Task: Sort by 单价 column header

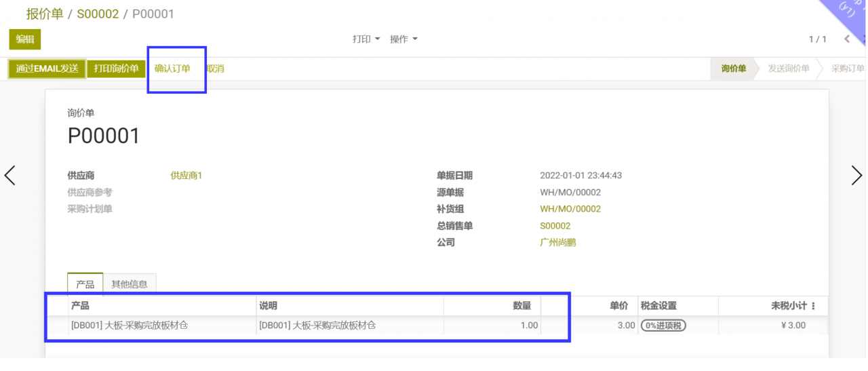Action: pyautogui.click(x=589, y=306)
